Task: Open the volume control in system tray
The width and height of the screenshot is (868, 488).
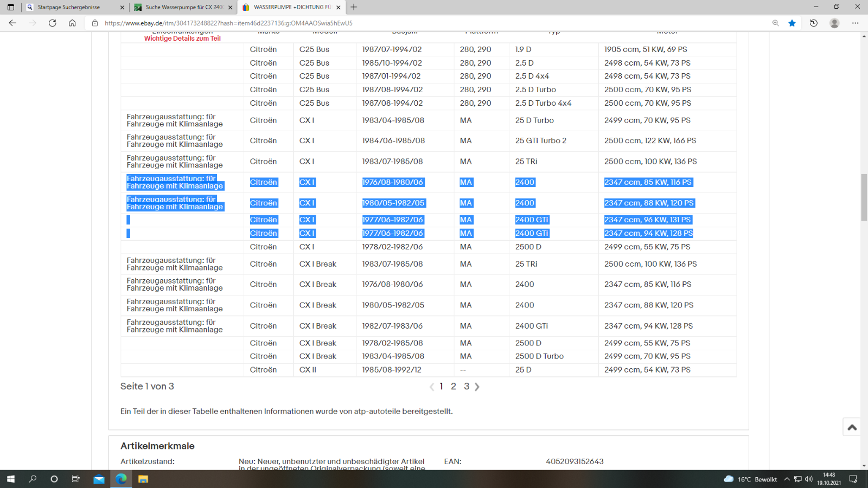Action: (x=809, y=479)
